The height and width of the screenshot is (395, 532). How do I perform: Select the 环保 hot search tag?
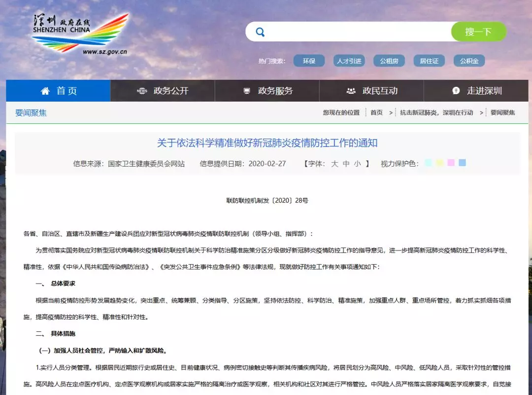pyautogui.click(x=309, y=61)
